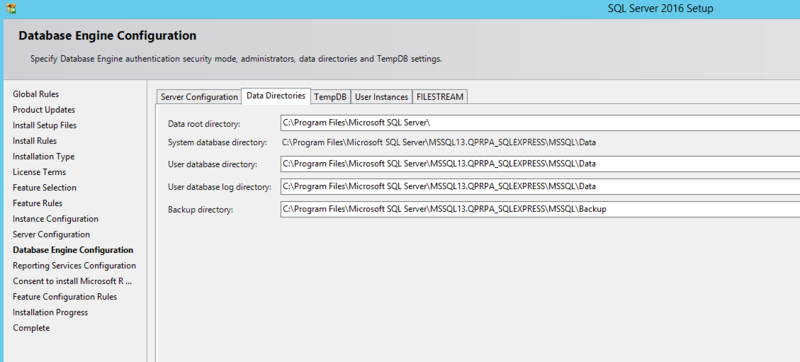
Task: Click the User database log directory field
Action: 540,187
